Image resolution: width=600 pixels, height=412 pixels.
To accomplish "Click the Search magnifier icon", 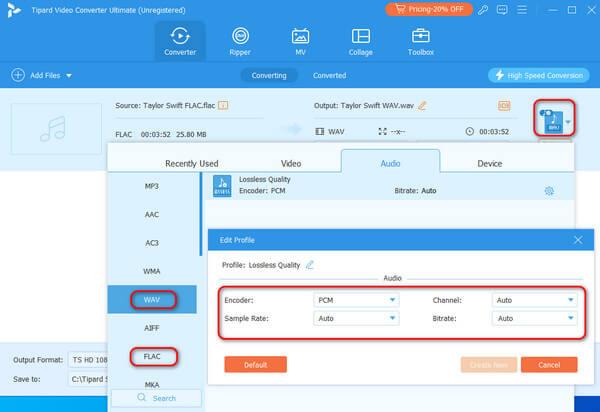I will tap(142, 397).
